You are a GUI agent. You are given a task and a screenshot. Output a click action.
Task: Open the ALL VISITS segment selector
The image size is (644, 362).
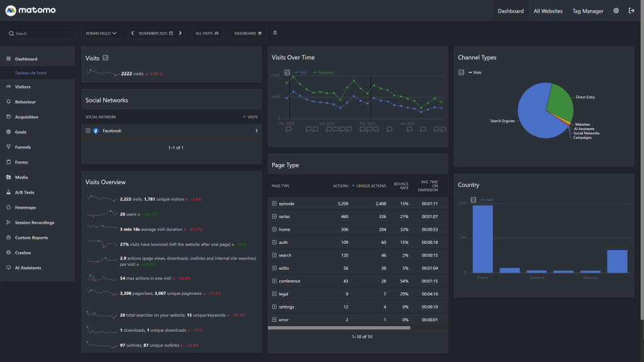(207, 33)
